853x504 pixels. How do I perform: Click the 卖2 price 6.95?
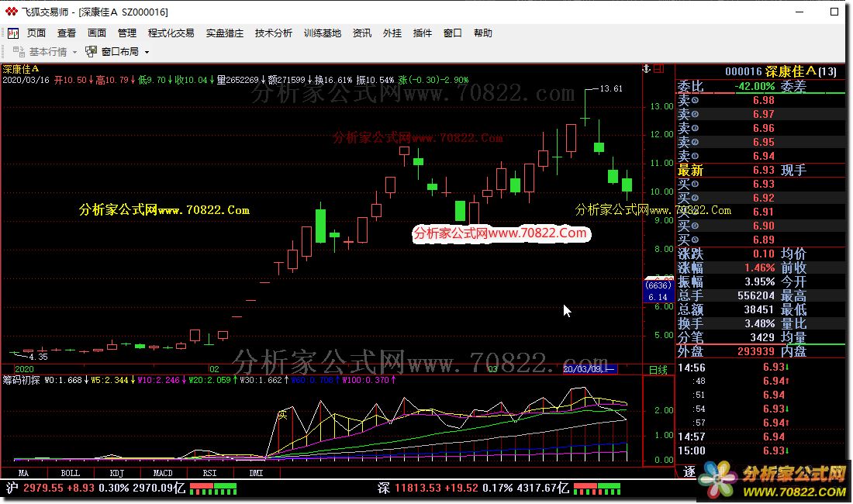point(763,143)
